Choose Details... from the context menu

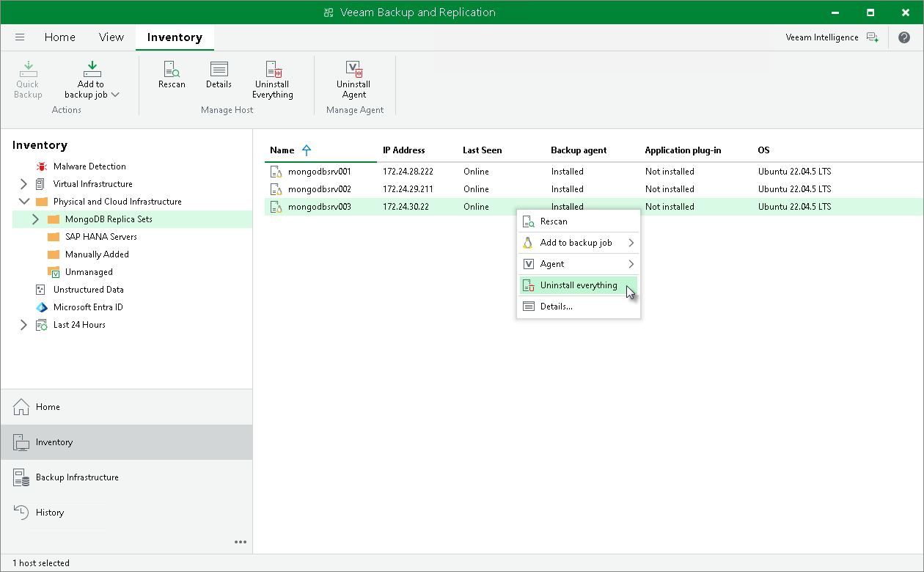point(579,307)
